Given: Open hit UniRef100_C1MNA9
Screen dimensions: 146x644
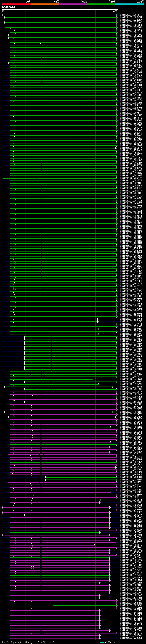Looking at the screenshot, I should click(131, 22).
